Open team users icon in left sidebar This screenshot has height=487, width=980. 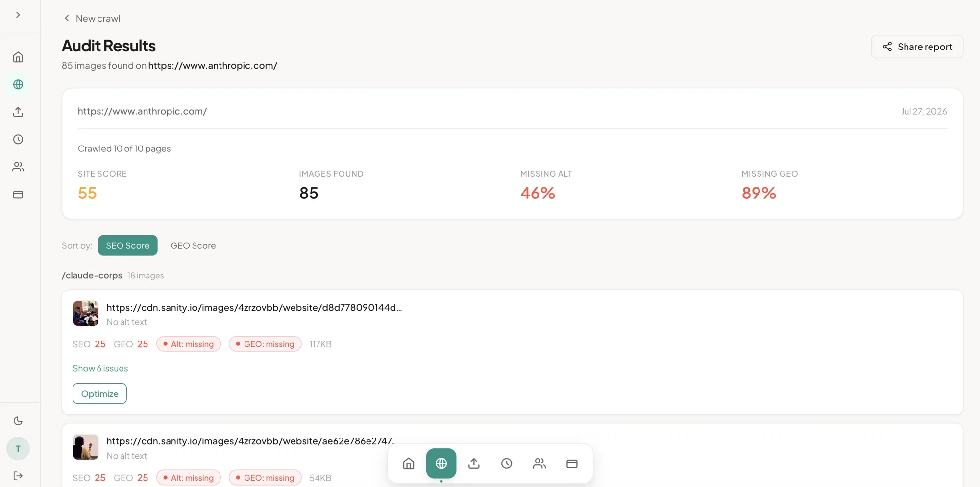point(18,167)
